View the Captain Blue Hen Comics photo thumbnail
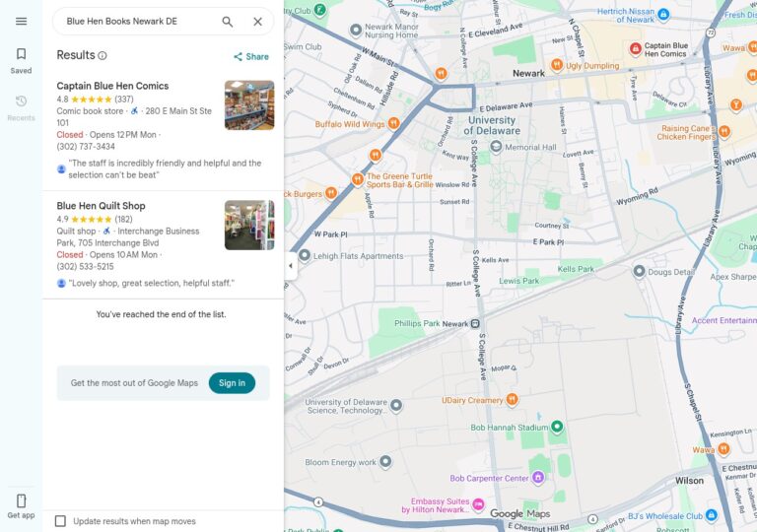This screenshot has height=532, width=757. pyautogui.click(x=249, y=105)
